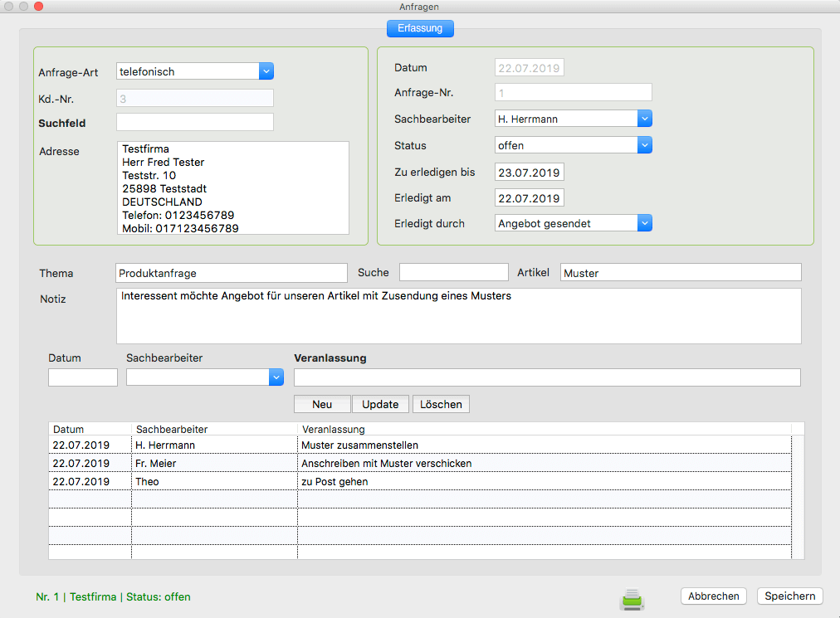This screenshot has height=618, width=840.
Task: Save the inquiry with Speichern
Action: [x=789, y=596]
